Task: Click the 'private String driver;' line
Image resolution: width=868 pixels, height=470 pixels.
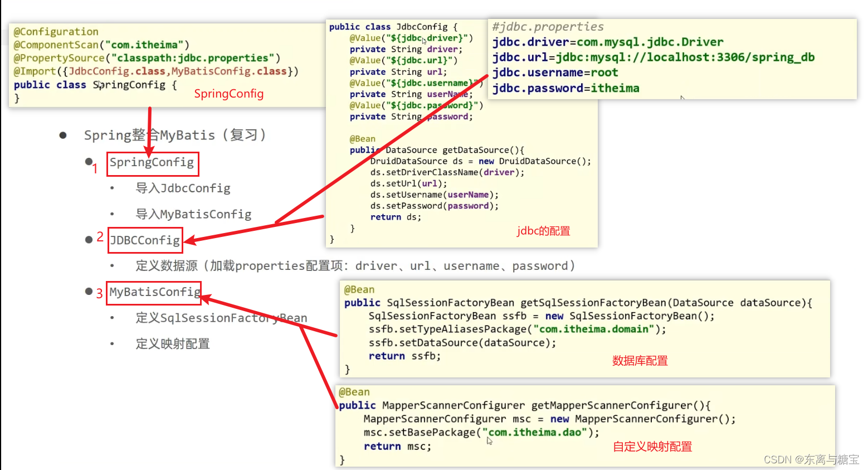Action: coord(406,49)
